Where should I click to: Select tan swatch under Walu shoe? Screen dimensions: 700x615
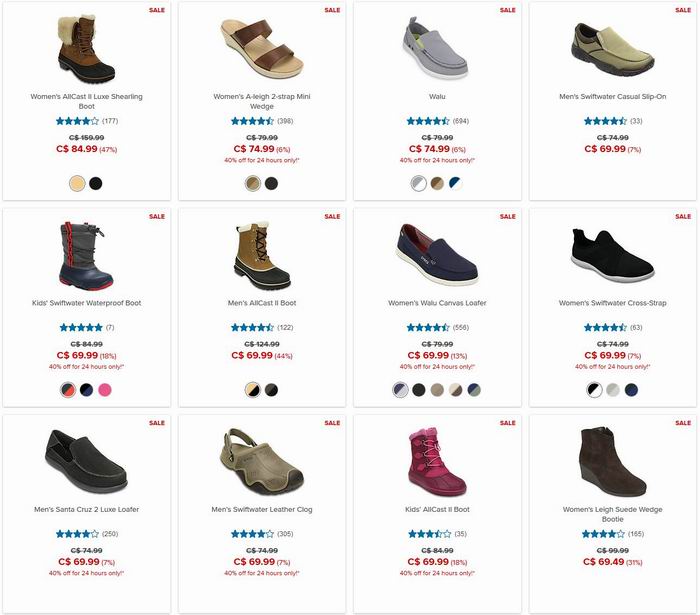(x=437, y=183)
